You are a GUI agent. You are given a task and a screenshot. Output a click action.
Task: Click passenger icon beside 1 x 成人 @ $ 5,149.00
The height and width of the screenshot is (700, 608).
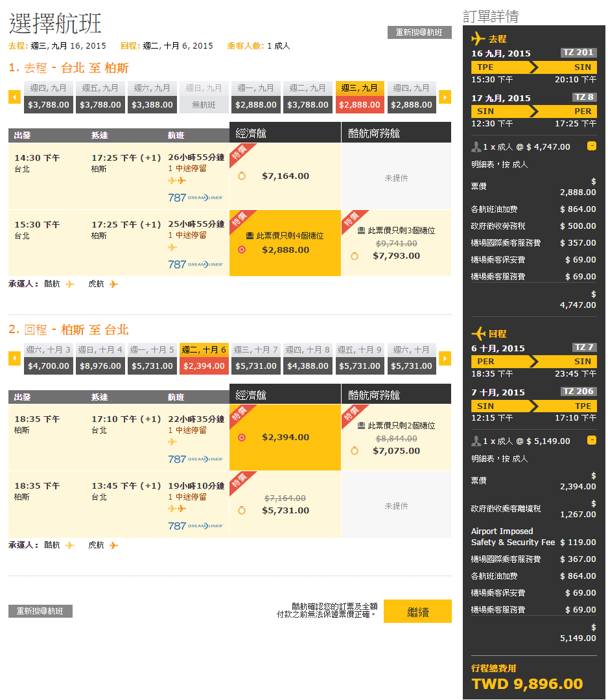coord(476,441)
